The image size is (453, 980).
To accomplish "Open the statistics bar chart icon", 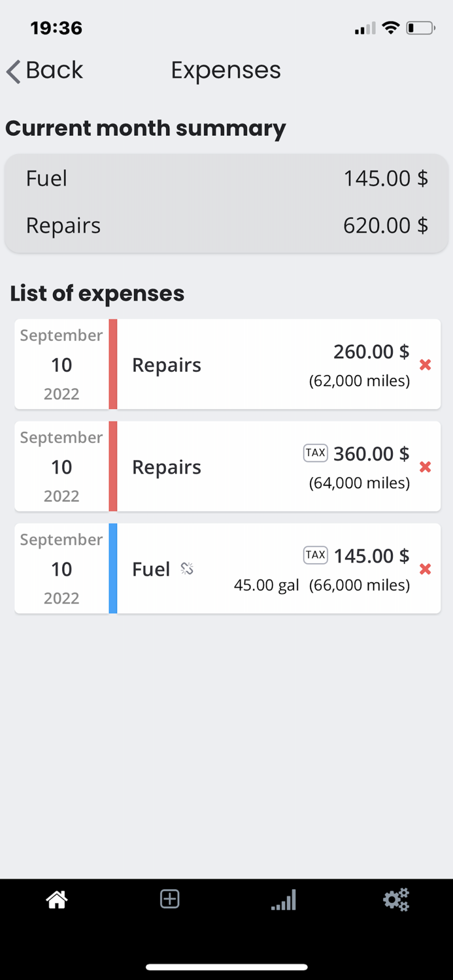I will tap(283, 900).
